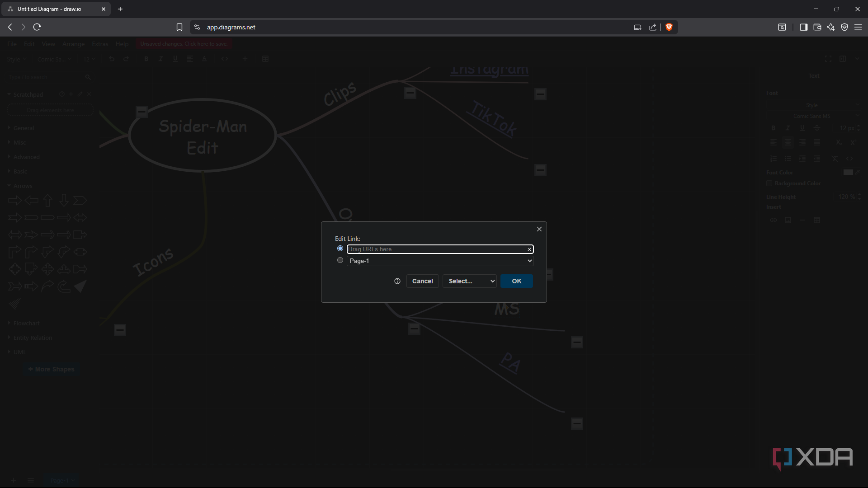
Task: Open the Arrange menu
Action: click(x=73, y=44)
